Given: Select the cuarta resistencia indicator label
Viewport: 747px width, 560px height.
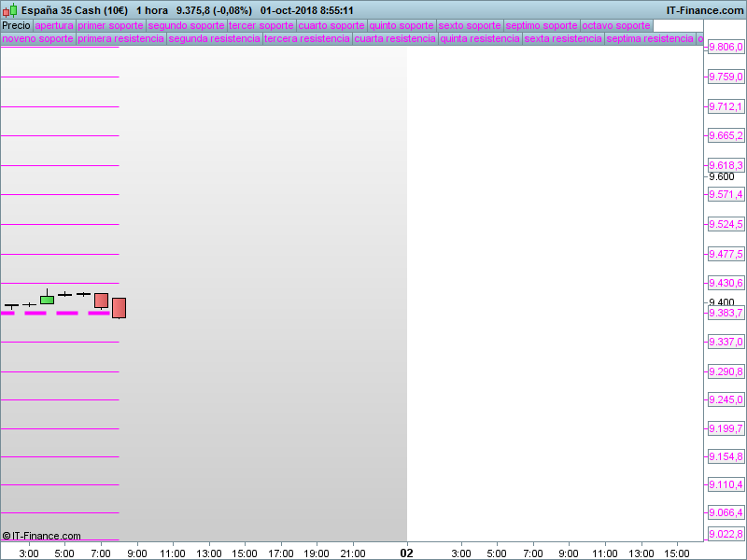Looking at the screenshot, I should click(395, 38).
